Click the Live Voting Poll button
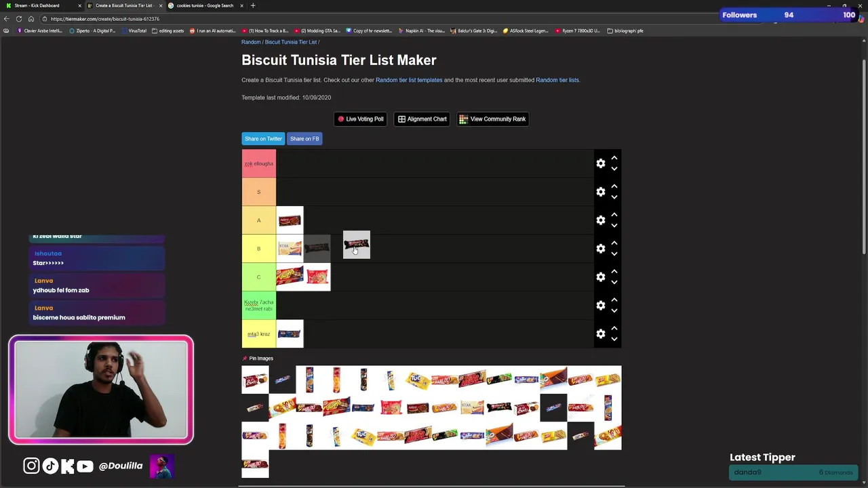The height and width of the screenshot is (488, 868). pos(361,119)
